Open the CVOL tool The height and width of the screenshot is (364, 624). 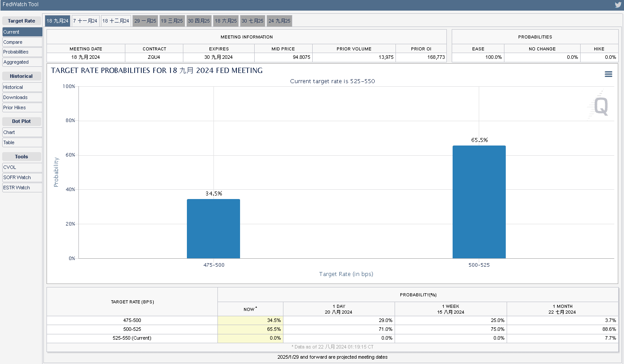pos(22,167)
